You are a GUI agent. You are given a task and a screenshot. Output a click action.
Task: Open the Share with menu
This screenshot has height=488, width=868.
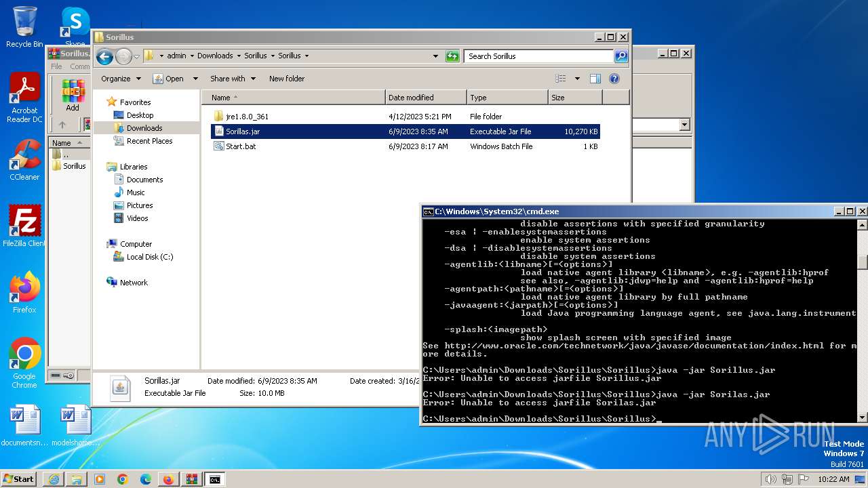click(233, 79)
